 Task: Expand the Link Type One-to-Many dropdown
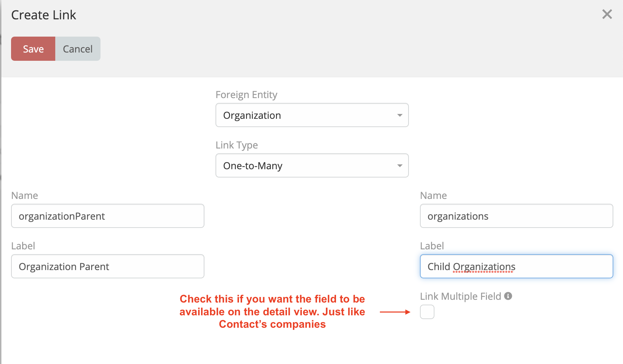(312, 165)
